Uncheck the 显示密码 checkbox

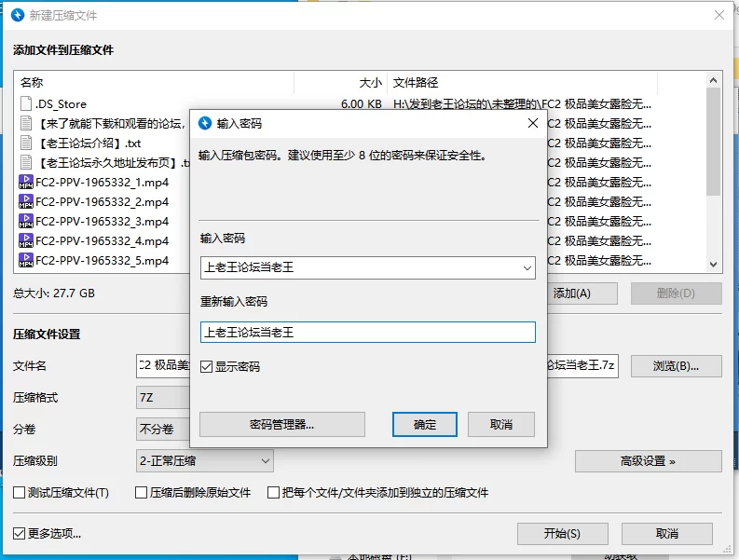click(x=206, y=366)
